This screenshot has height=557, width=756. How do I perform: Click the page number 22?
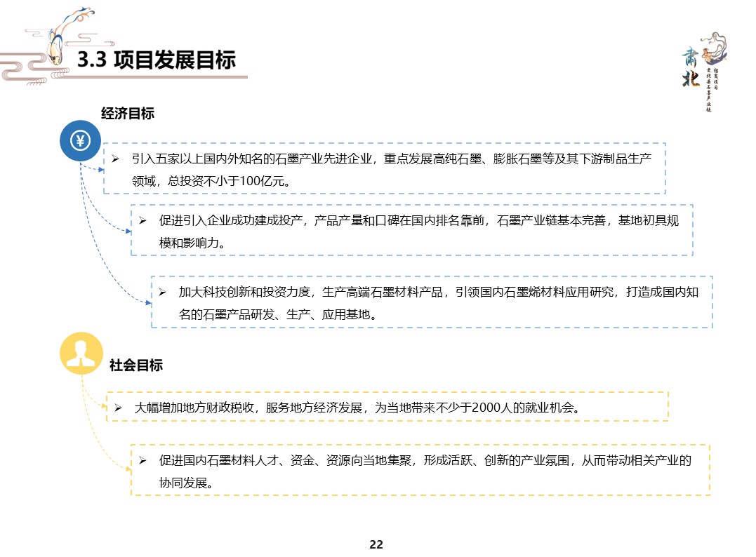(376, 544)
